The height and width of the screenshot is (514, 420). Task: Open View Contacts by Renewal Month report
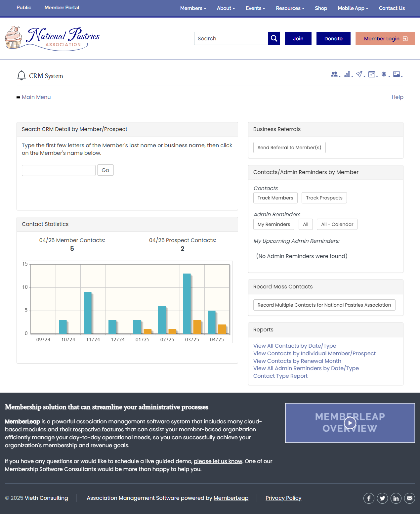(297, 361)
